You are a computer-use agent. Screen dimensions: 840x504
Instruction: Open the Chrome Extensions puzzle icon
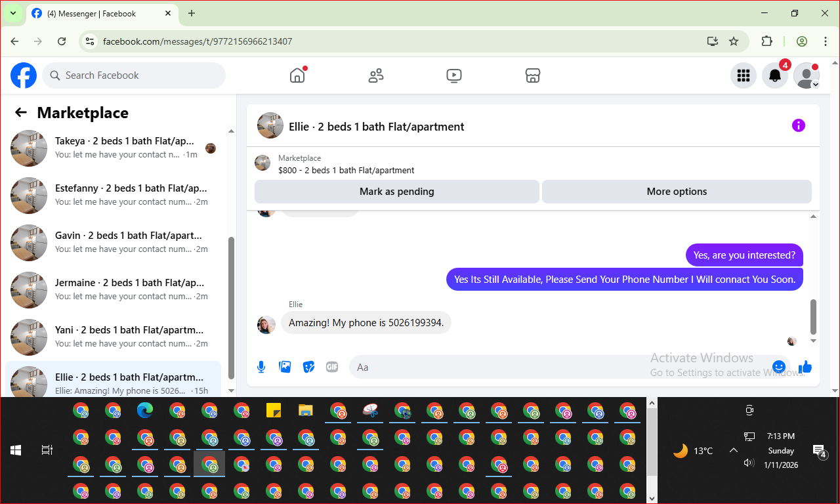[766, 41]
